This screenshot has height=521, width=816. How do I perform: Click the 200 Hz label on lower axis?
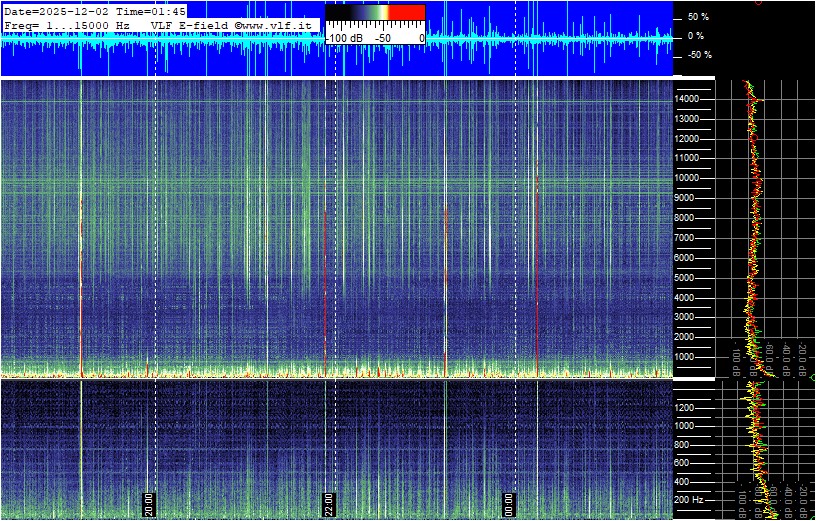pos(688,499)
